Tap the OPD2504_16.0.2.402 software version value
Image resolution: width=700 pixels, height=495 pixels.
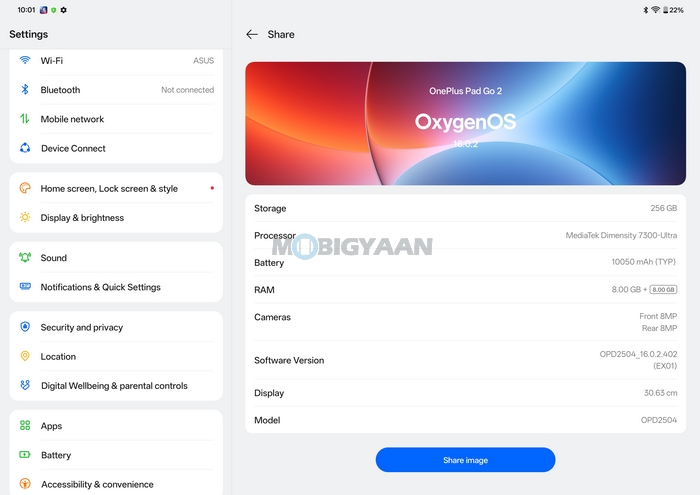[638, 360]
